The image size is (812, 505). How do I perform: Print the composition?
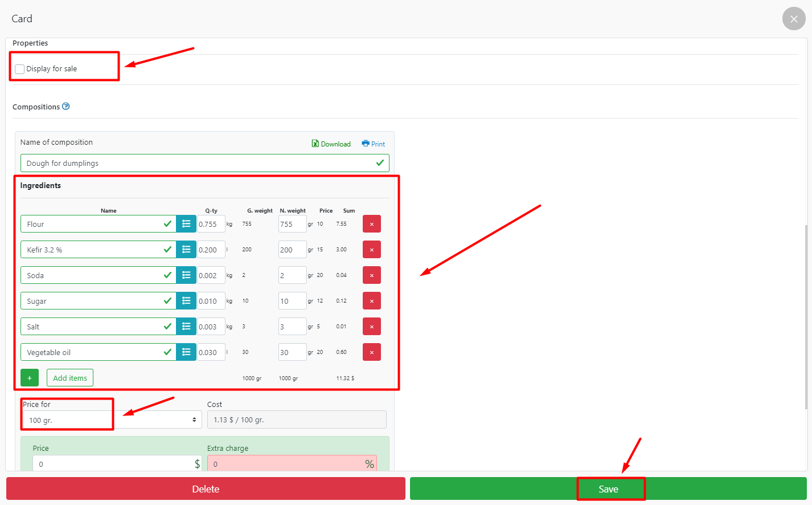point(374,144)
